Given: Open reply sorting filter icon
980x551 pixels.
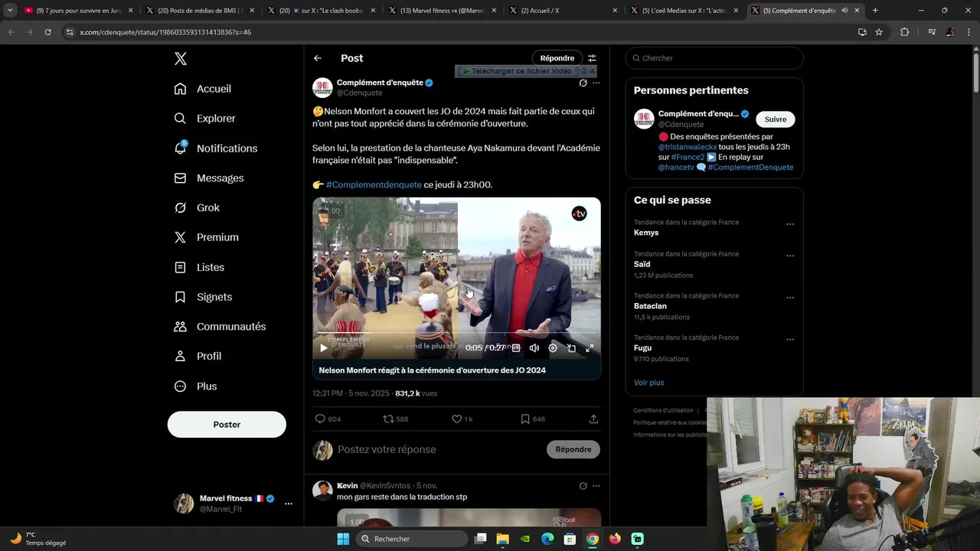Looking at the screenshot, I should click(592, 58).
